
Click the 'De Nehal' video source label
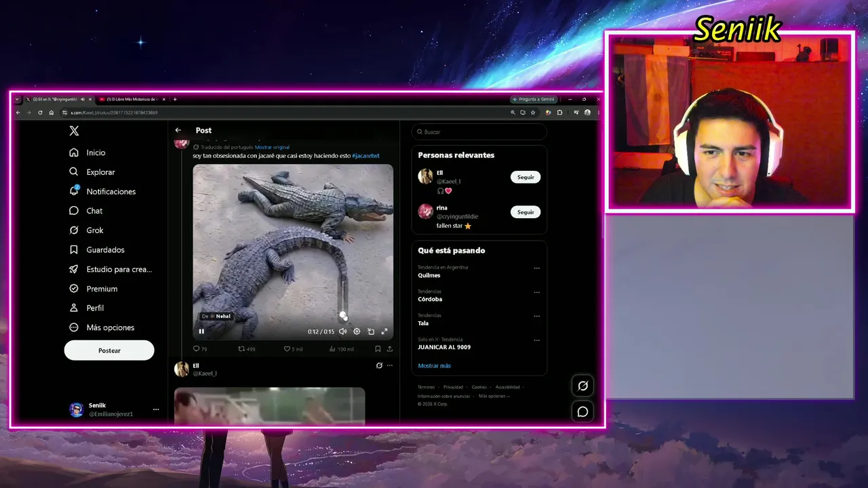216,317
